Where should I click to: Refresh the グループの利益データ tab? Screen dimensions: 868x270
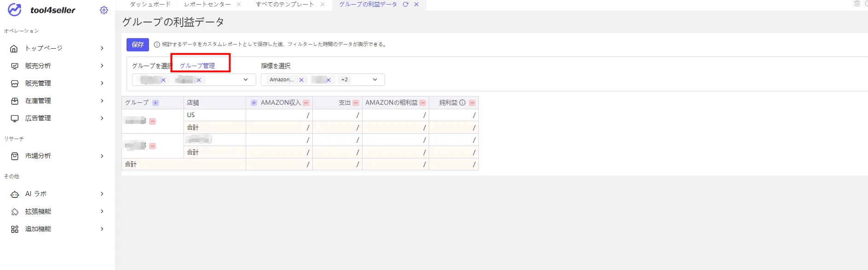click(405, 4)
